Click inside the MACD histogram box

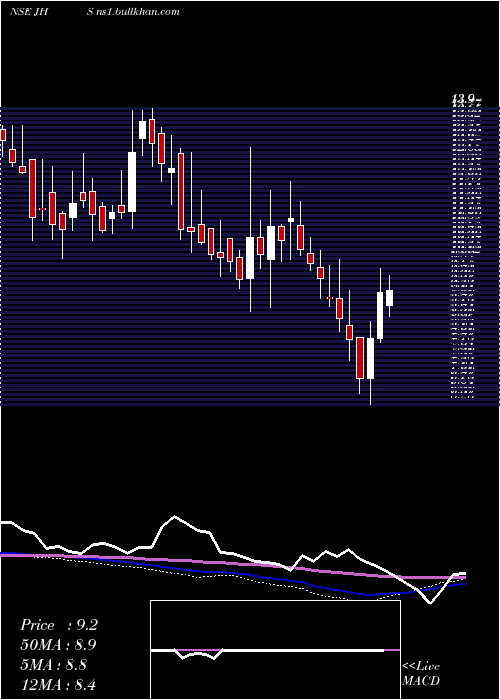(275, 650)
